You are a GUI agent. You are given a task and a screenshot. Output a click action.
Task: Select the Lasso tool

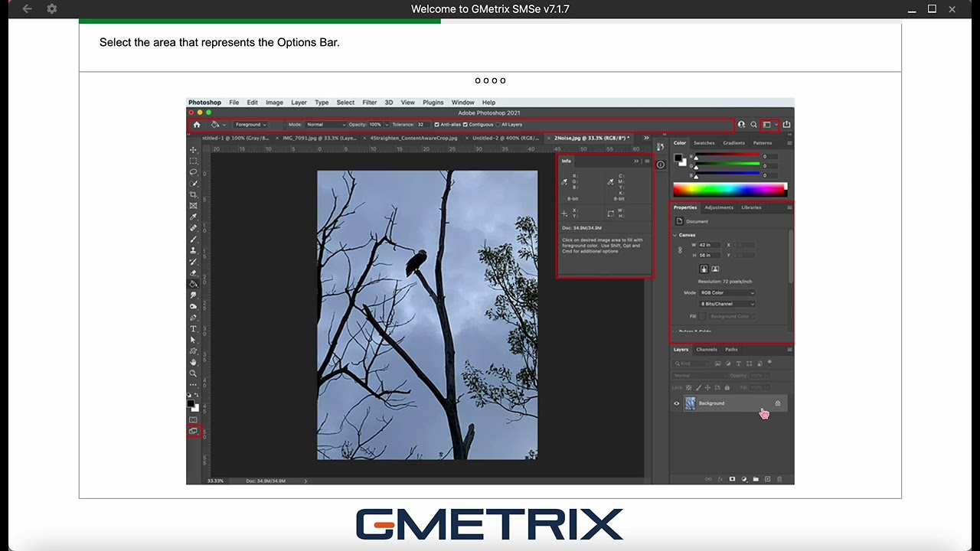pos(193,171)
